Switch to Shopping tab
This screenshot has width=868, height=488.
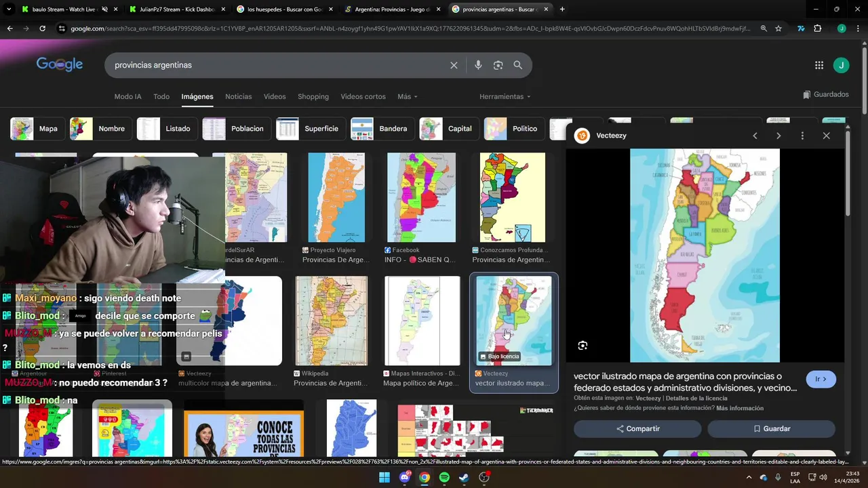pos(313,96)
